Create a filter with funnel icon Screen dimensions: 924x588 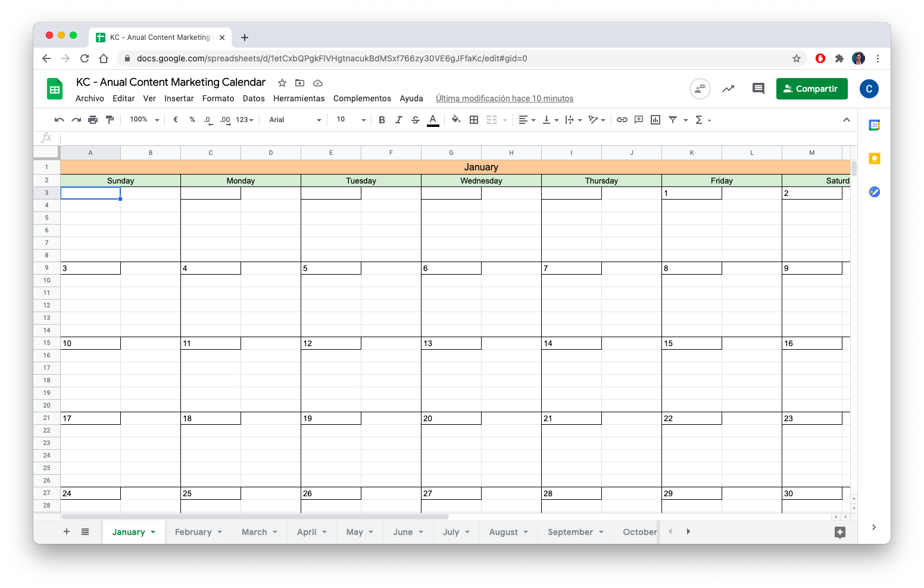(673, 120)
